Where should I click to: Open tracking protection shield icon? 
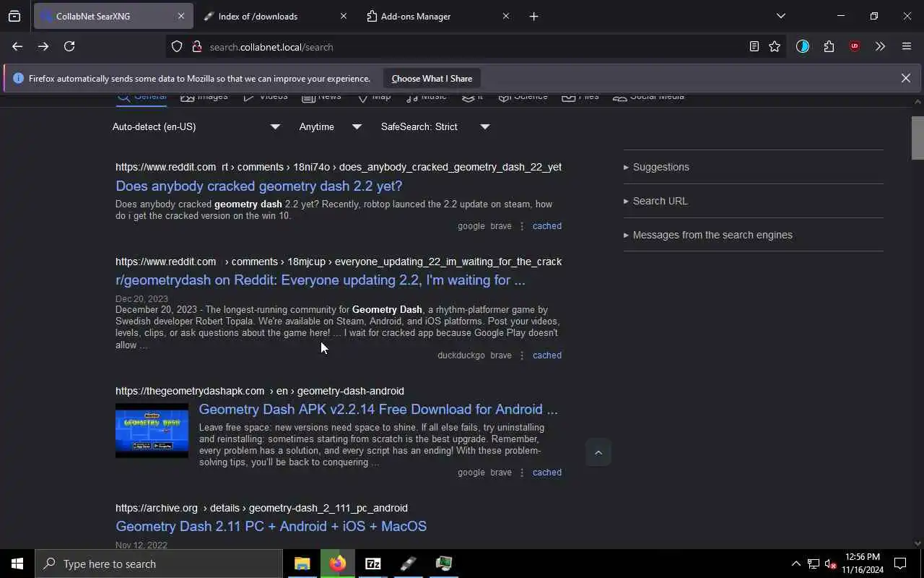point(177,46)
